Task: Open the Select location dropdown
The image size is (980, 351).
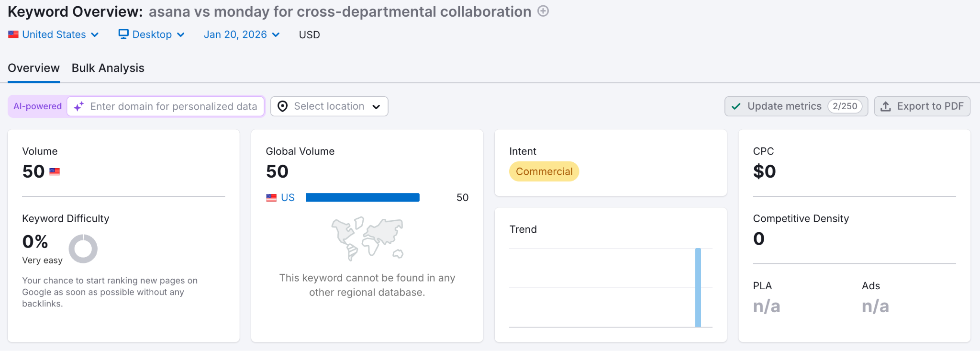Action: (329, 106)
